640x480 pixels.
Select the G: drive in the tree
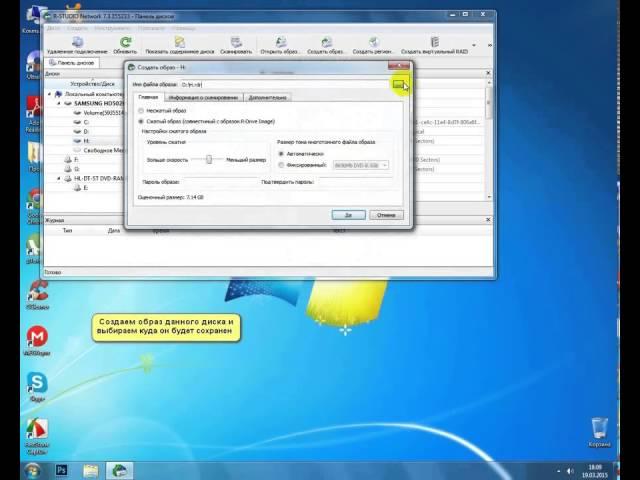click(76, 169)
